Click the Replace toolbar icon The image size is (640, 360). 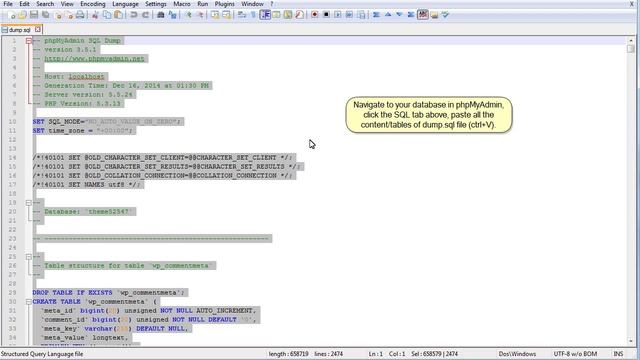[x=172, y=15]
